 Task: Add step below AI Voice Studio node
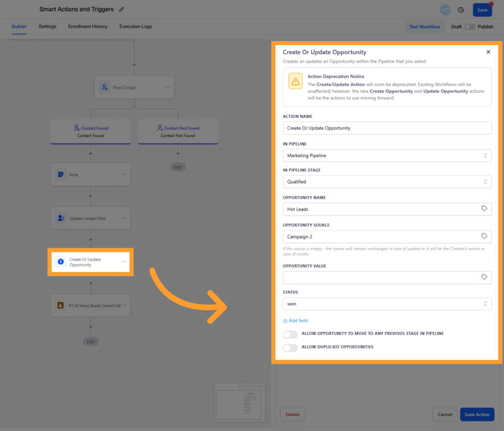point(91,327)
